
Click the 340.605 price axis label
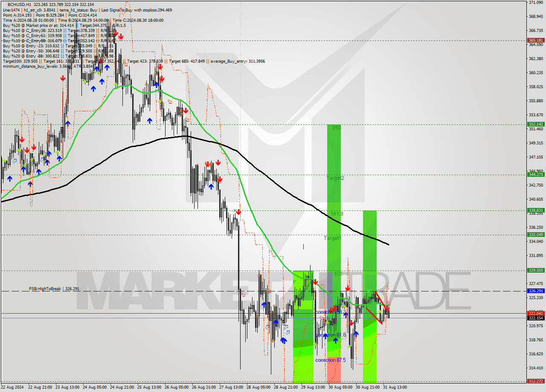pos(535,199)
